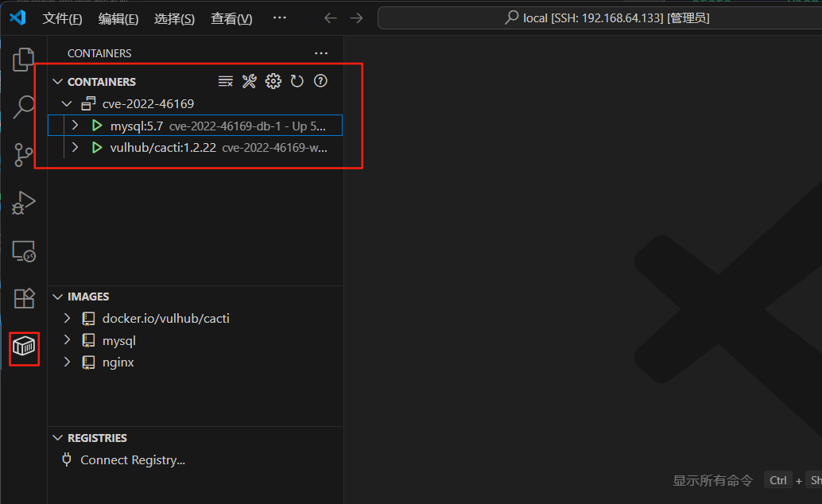Click the image icon beside mysql
The height and width of the screenshot is (504, 822).
tap(88, 340)
